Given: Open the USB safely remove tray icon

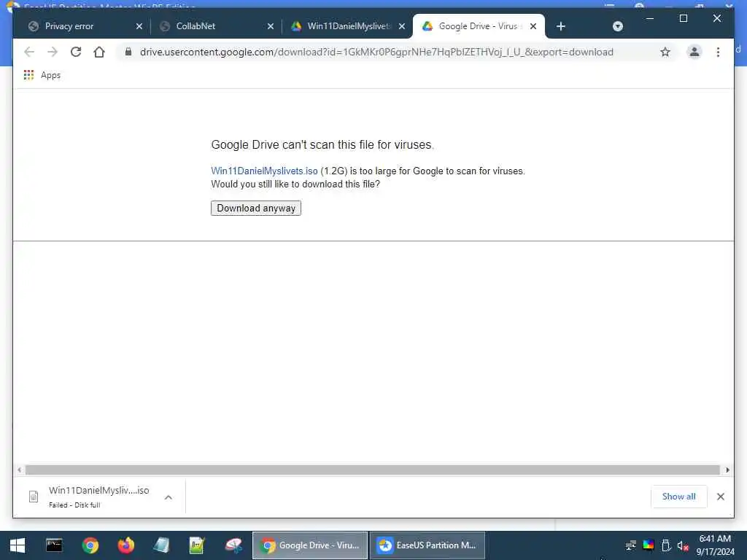Looking at the screenshot, I should [x=666, y=545].
